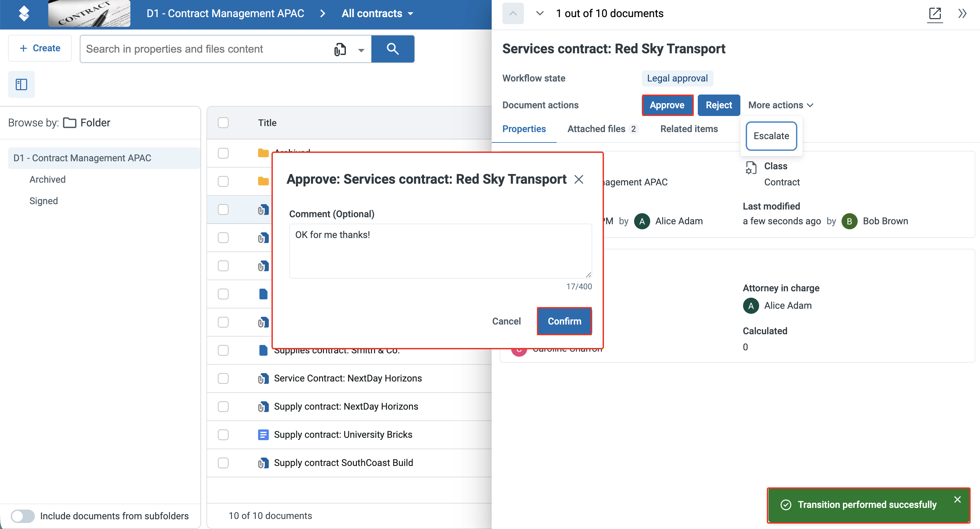
Task: Go to the next document chevron
Action: 540,13
